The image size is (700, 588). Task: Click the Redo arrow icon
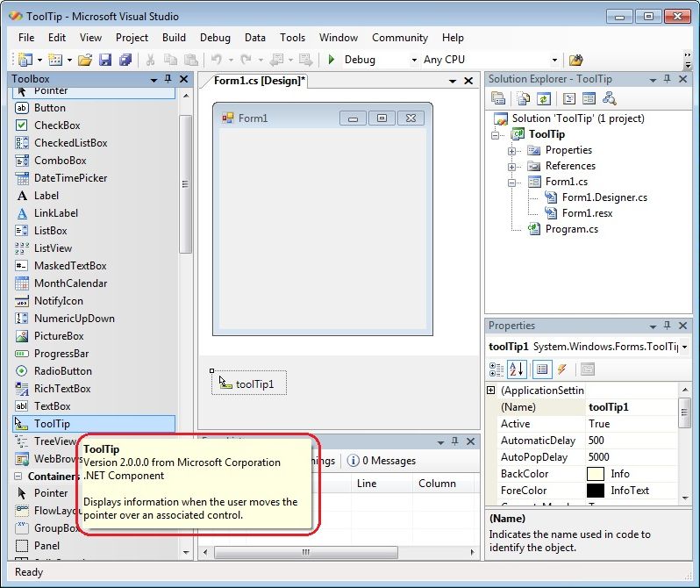pyautogui.click(x=246, y=60)
